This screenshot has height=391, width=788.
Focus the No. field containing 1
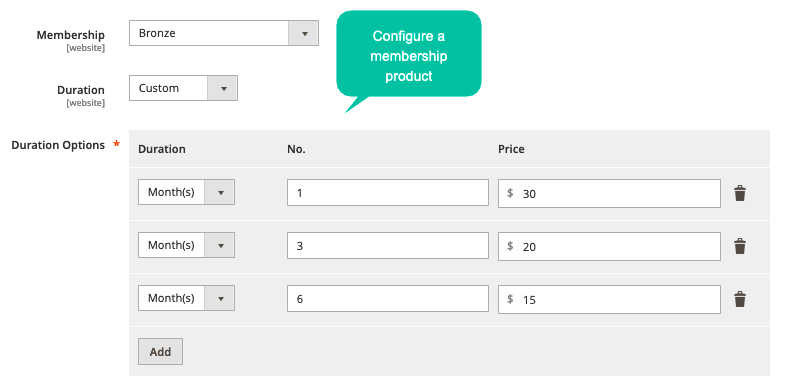(x=388, y=192)
